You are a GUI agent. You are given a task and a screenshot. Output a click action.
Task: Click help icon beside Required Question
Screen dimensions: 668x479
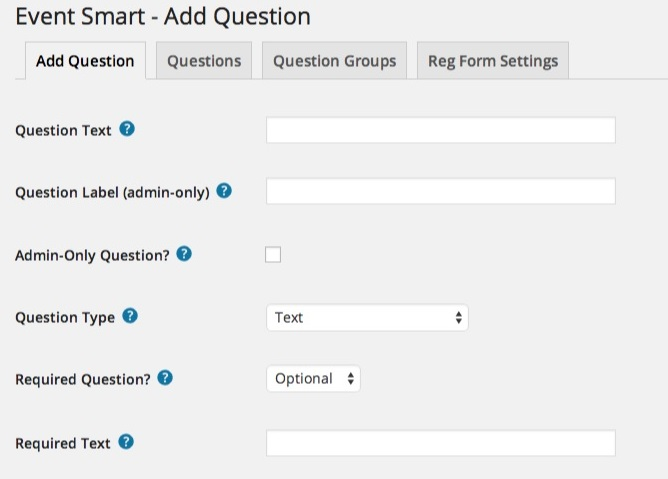click(x=165, y=378)
